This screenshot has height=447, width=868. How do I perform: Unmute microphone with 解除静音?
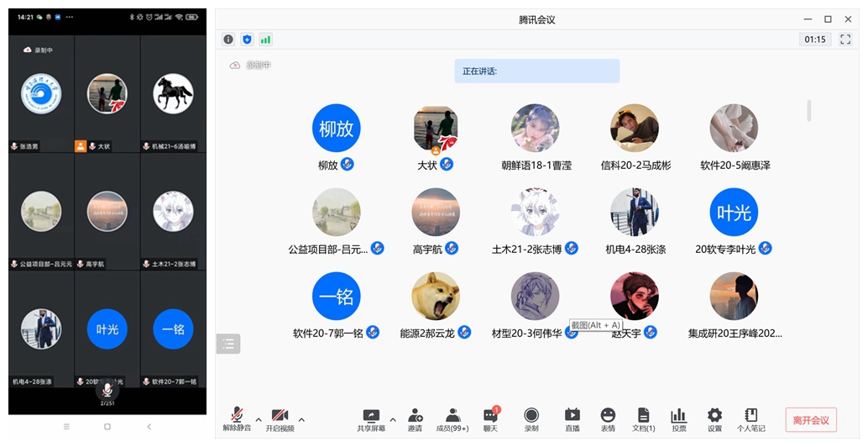coord(237,418)
